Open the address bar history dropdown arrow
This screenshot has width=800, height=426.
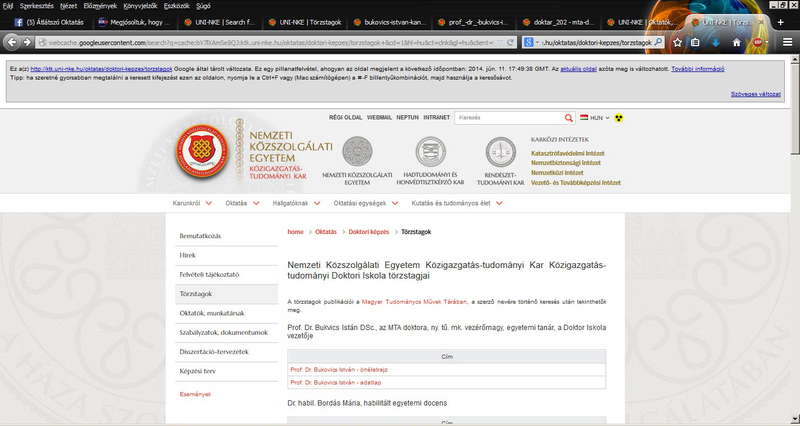tap(499, 43)
